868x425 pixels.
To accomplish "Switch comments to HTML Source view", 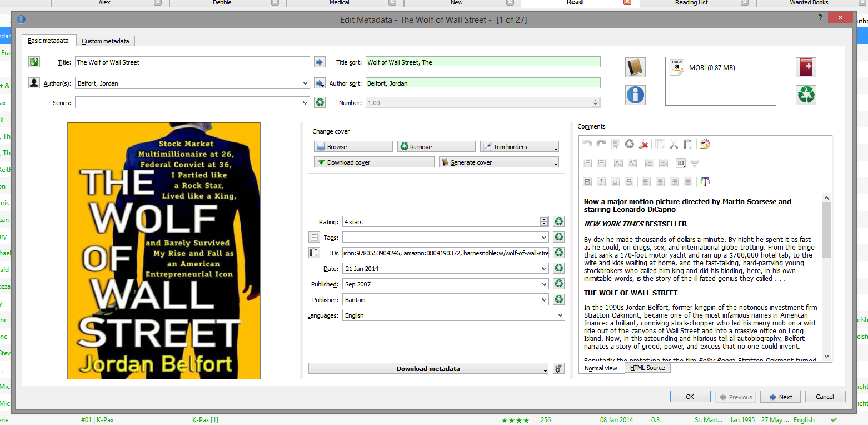I will click(647, 368).
